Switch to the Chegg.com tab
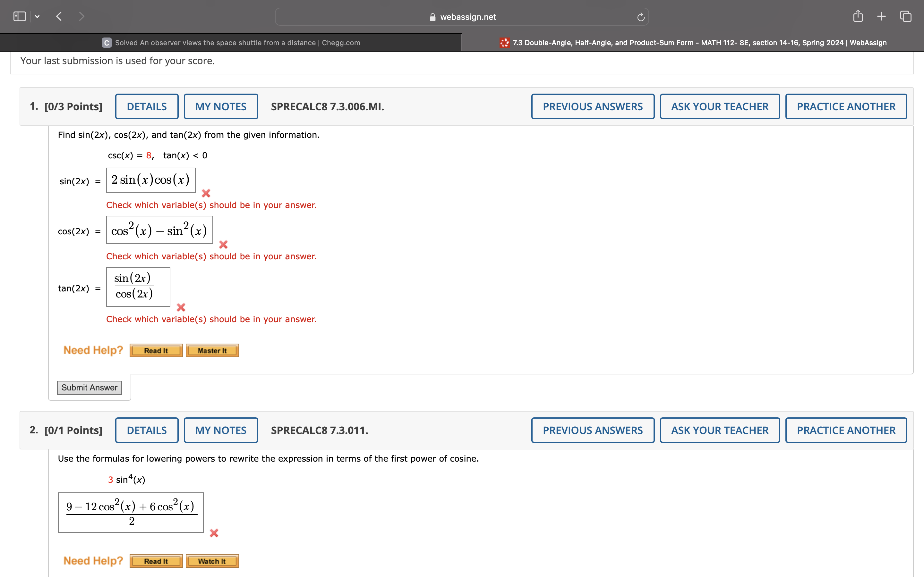Viewport: 924px width, 577px height. coord(231,43)
